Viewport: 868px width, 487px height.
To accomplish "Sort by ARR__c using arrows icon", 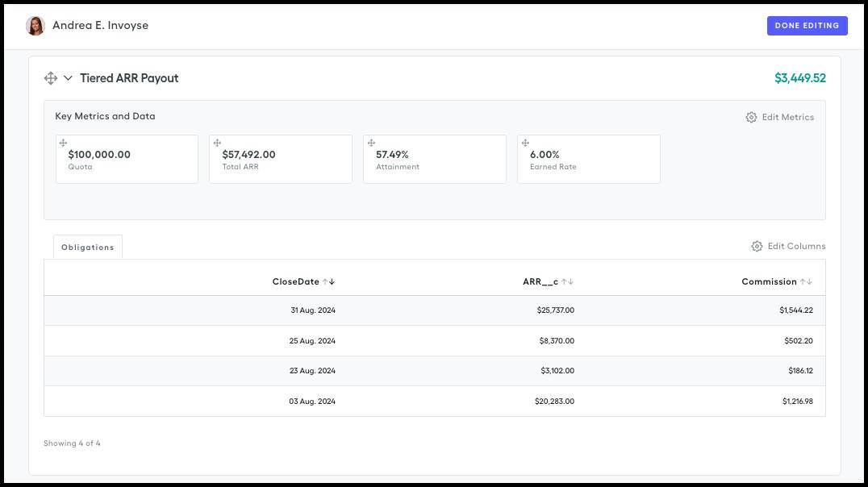I will click(x=567, y=281).
